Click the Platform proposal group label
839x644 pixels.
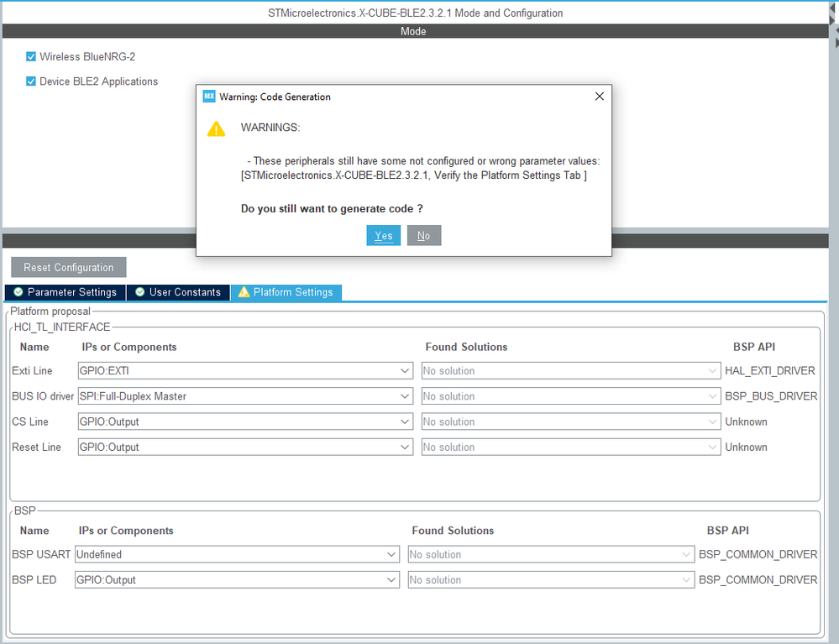50,312
